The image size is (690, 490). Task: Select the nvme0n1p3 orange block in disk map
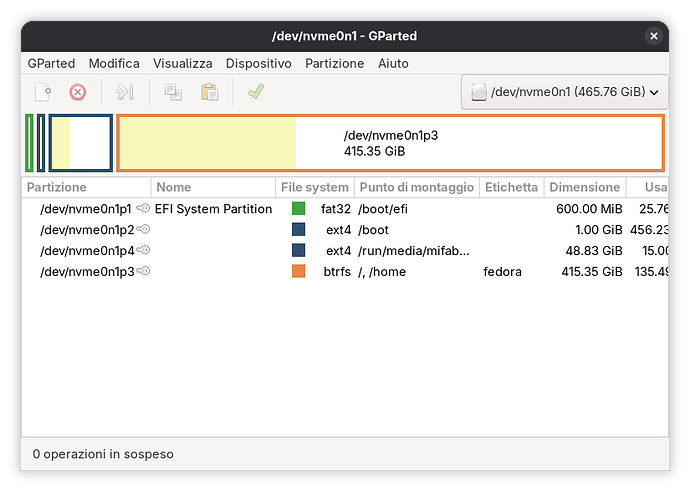(x=390, y=143)
